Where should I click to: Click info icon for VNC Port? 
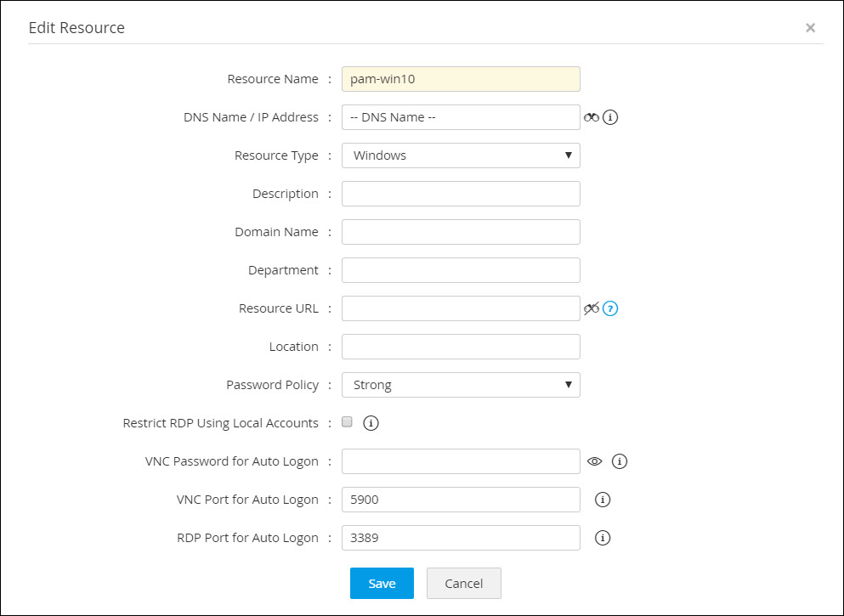tap(603, 500)
